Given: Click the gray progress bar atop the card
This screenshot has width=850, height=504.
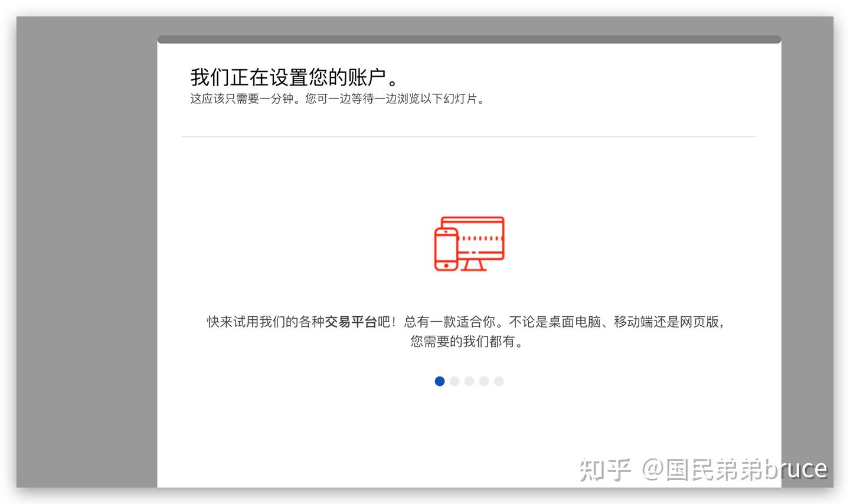Looking at the screenshot, I should [469, 39].
